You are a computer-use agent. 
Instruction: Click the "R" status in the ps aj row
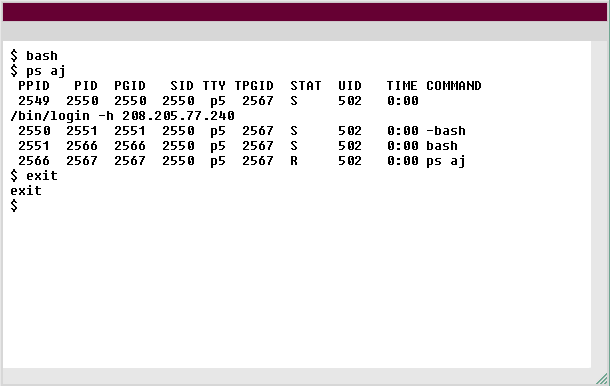tap(294, 161)
